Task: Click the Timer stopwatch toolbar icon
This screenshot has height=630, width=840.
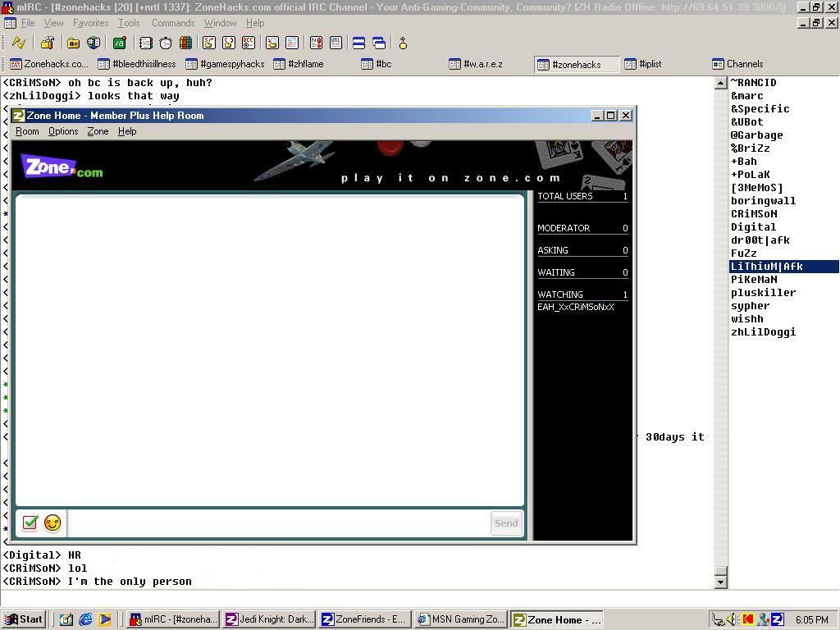Action: click(x=166, y=43)
